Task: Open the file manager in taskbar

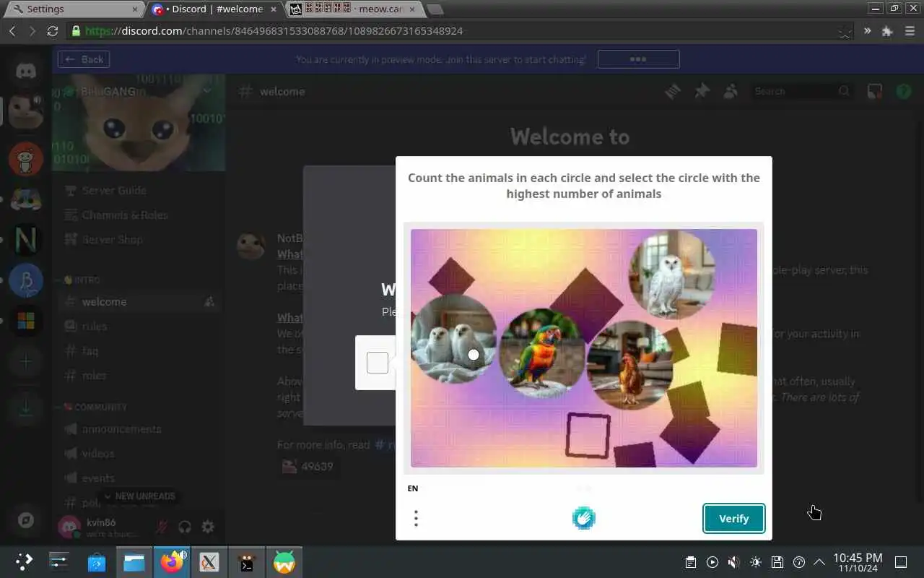Action: click(134, 562)
